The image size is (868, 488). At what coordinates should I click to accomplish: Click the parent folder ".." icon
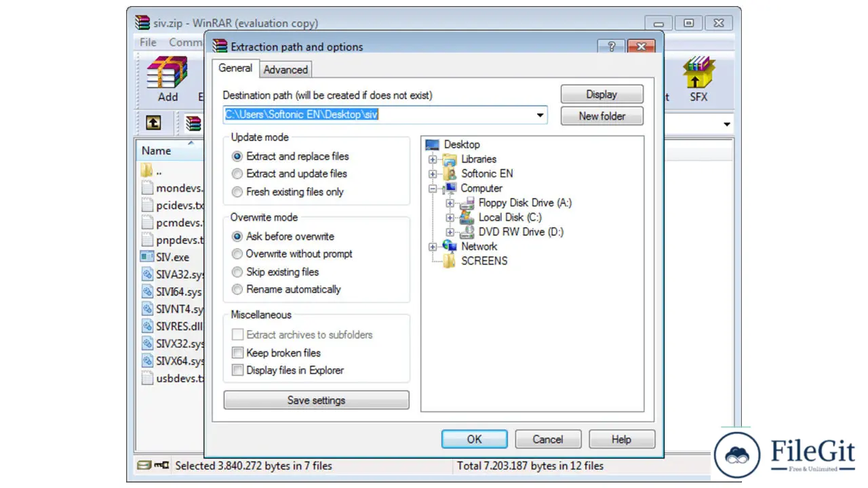pyautogui.click(x=146, y=170)
